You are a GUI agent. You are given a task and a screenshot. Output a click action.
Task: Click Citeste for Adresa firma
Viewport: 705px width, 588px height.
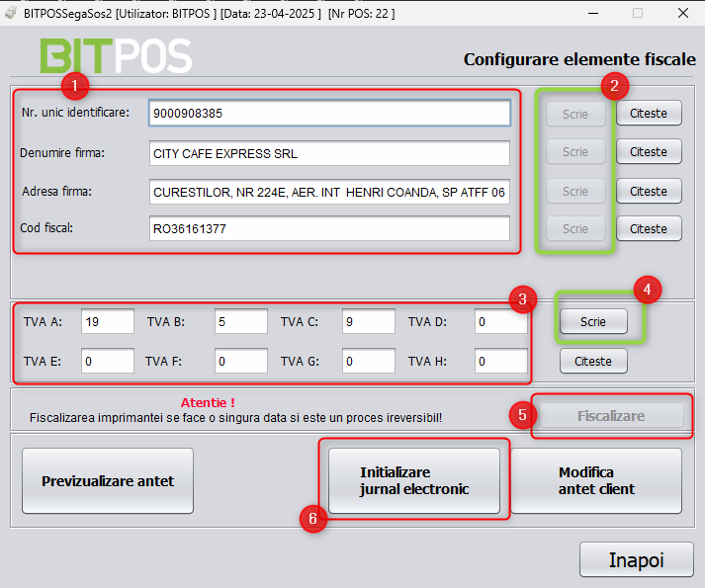[649, 191]
